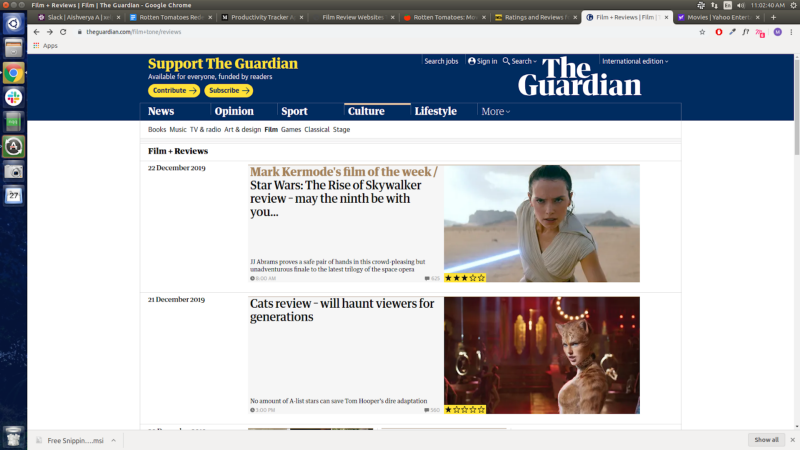Viewport: 800px width, 450px height.
Task: Click The Guardian logo
Action: pyautogui.click(x=580, y=77)
